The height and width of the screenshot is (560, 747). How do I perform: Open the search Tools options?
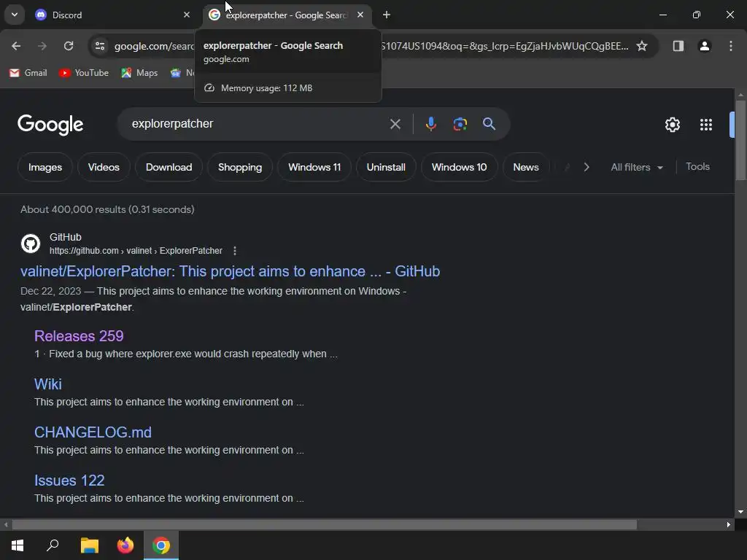697,167
